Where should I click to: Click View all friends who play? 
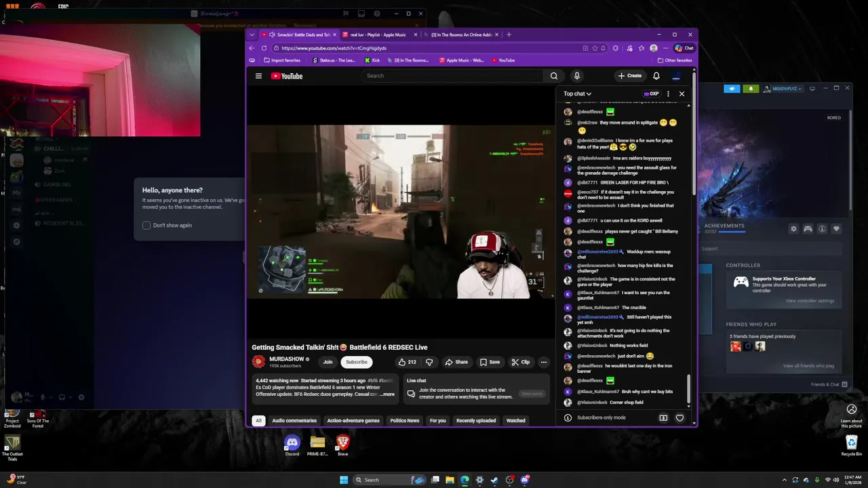point(808,366)
